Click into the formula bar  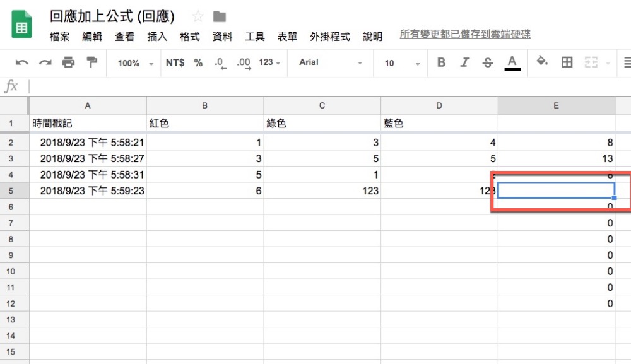330,86
